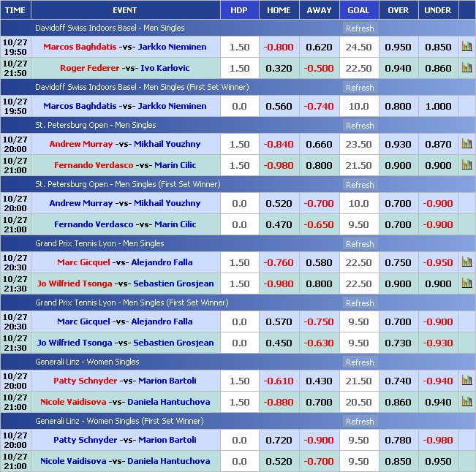View chart icon for Verdasco vs Cilic
This screenshot has width=476, height=472.
click(466, 165)
